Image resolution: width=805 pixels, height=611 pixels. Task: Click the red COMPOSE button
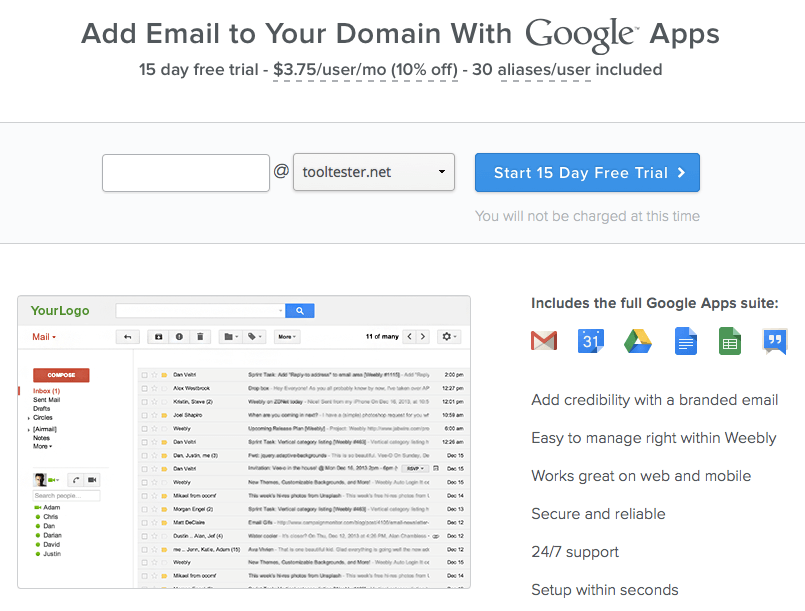tap(61, 375)
